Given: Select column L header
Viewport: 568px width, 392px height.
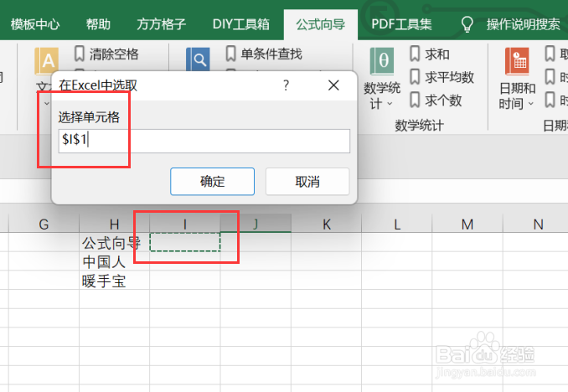Looking at the screenshot, I should click(x=397, y=224).
